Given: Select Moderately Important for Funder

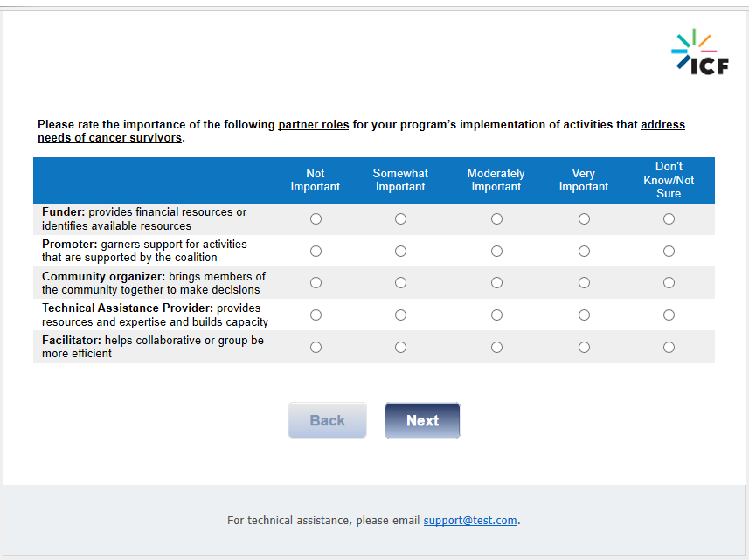Looking at the screenshot, I should pos(496,219).
